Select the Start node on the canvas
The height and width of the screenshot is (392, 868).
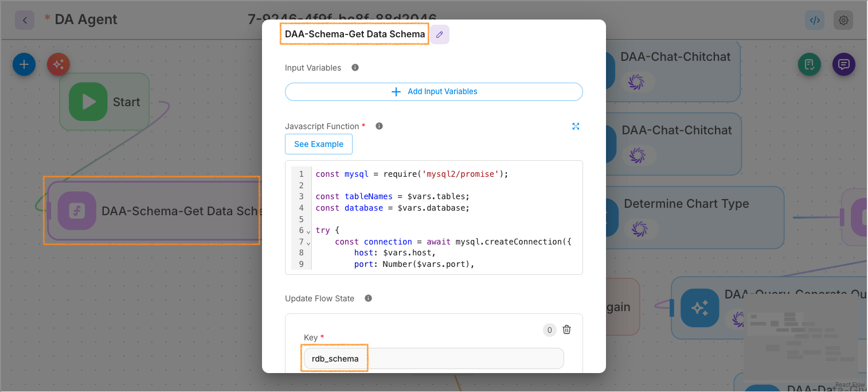104,102
